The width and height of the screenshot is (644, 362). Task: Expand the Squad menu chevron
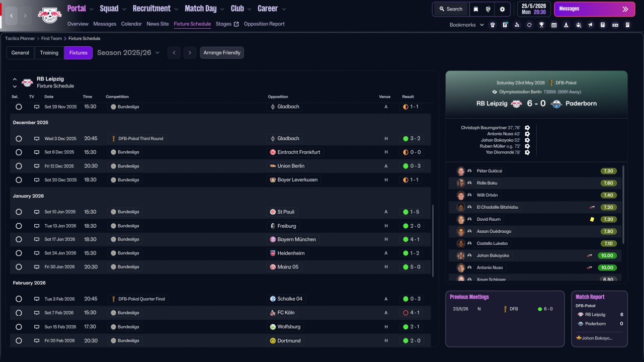coord(124,9)
